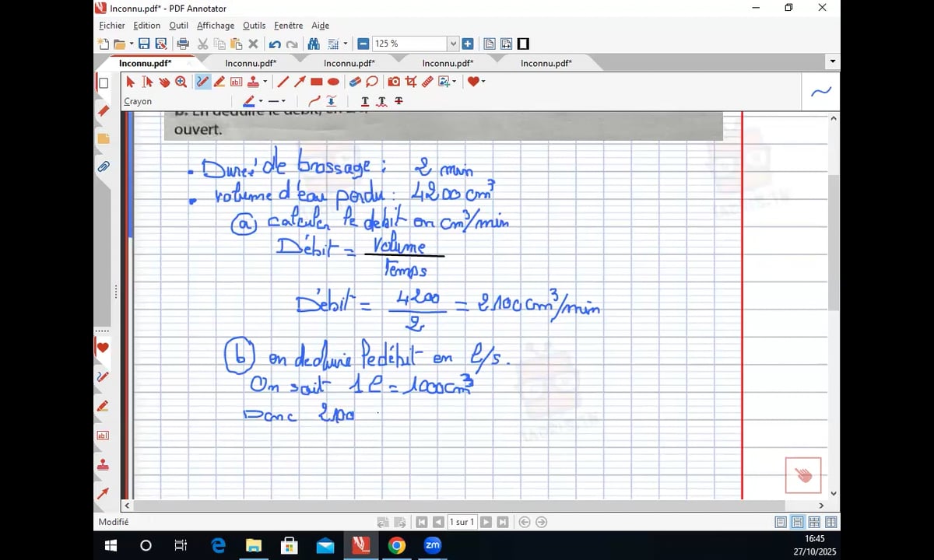This screenshot has height=560, width=934.
Task: Print the document with the printer icon
Action: [183, 44]
